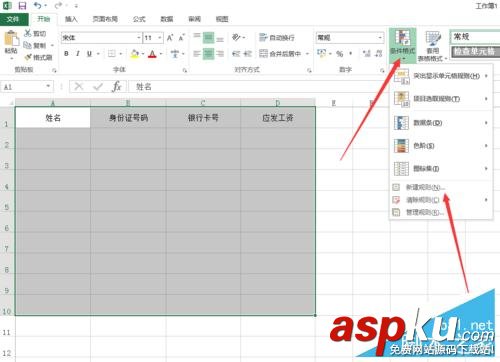500x362 pixels.
Task: Choose Manage Rules (管理规则) menu item
Action: pos(441,212)
